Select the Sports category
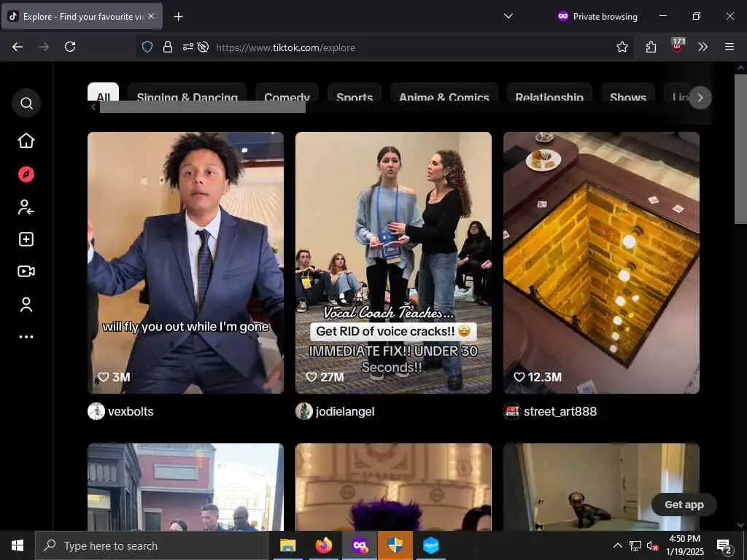Screen dimensions: 747x560 355,93
